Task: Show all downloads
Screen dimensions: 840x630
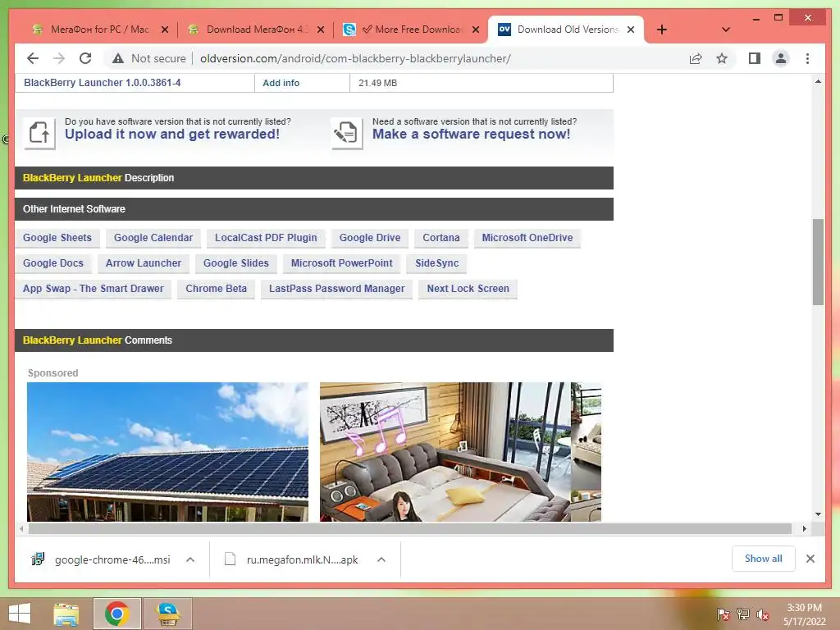Action: tap(763, 559)
